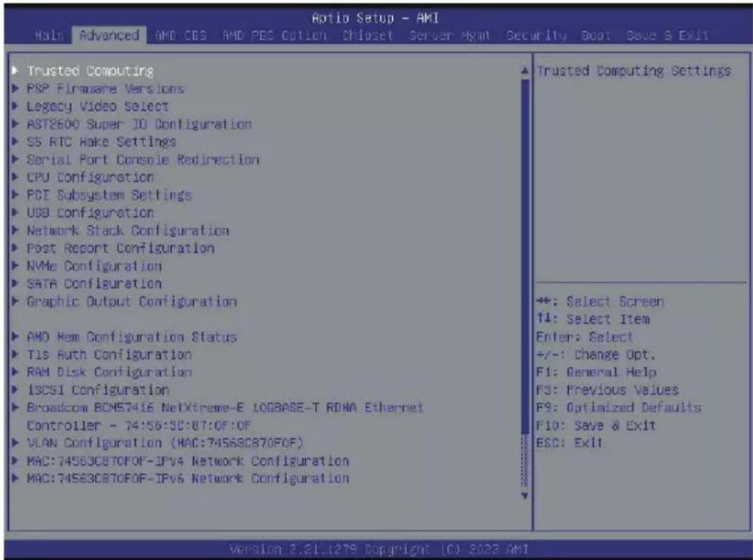The height and width of the screenshot is (560, 753).
Task: Open AST2600 Super IO Configuration
Action: click(139, 125)
